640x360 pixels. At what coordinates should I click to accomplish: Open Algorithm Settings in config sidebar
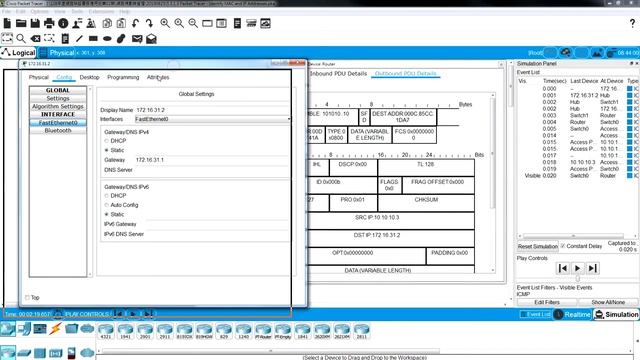point(58,107)
